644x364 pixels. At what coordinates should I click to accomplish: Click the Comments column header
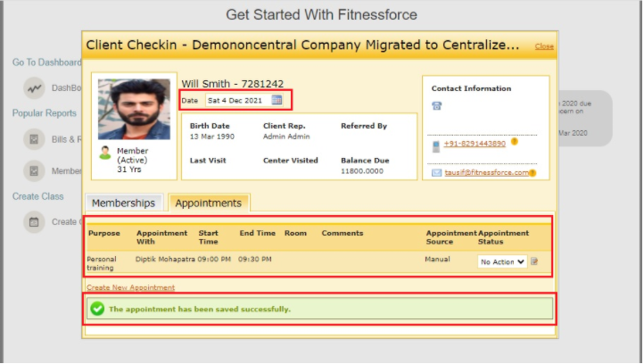click(343, 233)
